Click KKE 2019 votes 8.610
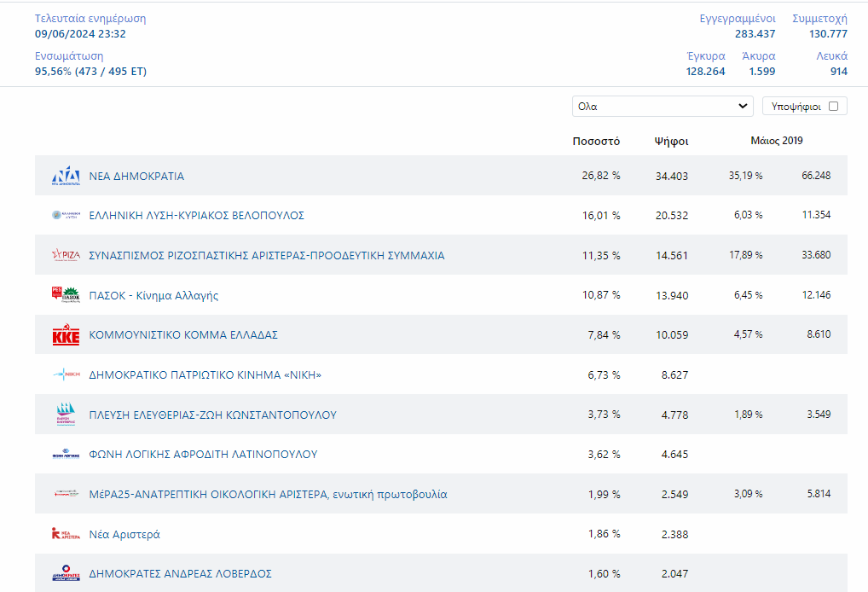868x592 pixels. pos(819,334)
